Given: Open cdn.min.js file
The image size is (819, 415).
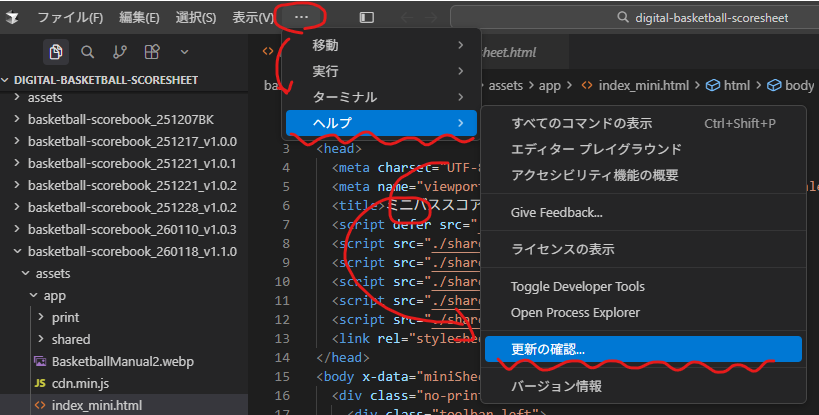Looking at the screenshot, I should click(x=124, y=383).
